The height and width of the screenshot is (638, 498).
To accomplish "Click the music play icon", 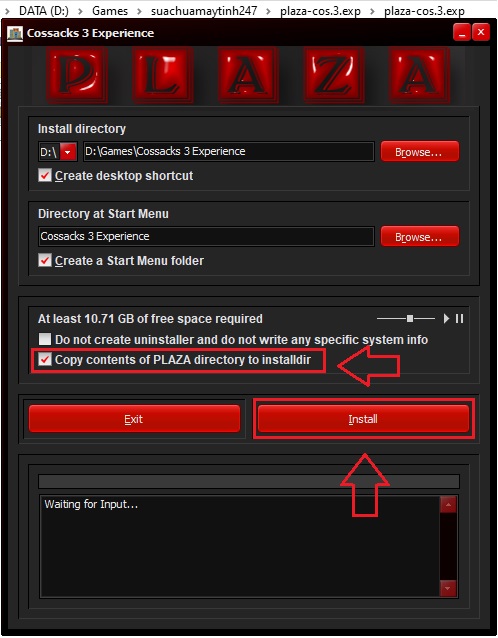I will 446,319.
